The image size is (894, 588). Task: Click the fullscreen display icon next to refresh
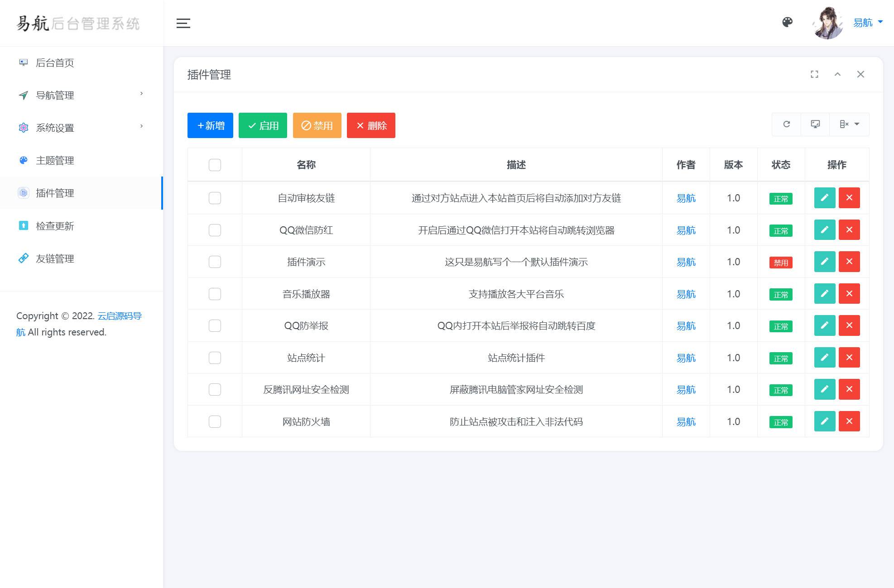pyautogui.click(x=816, y=124)
